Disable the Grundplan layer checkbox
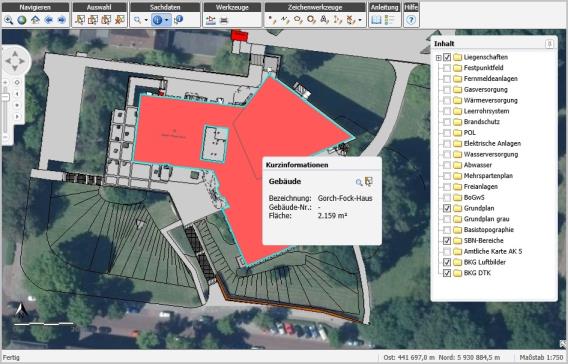This screenshot has height=364, width=568. tap(447, 208)
